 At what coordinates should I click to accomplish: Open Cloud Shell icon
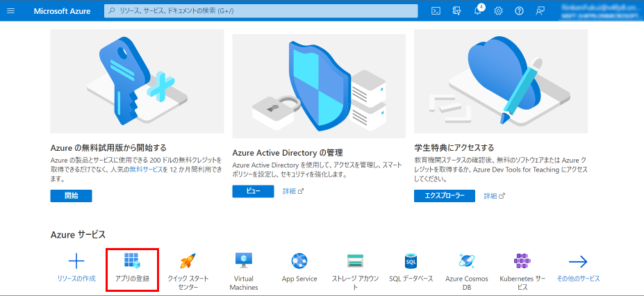[x=436, y=11]
